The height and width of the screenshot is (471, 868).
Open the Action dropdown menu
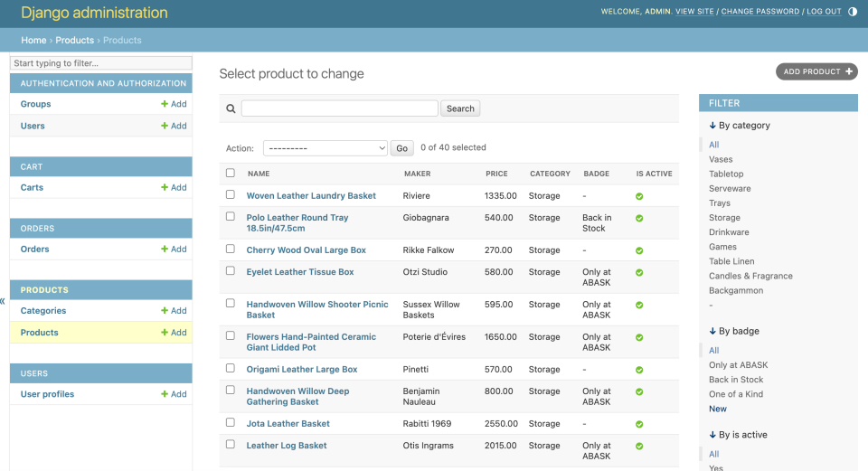(x=325, y=148)
